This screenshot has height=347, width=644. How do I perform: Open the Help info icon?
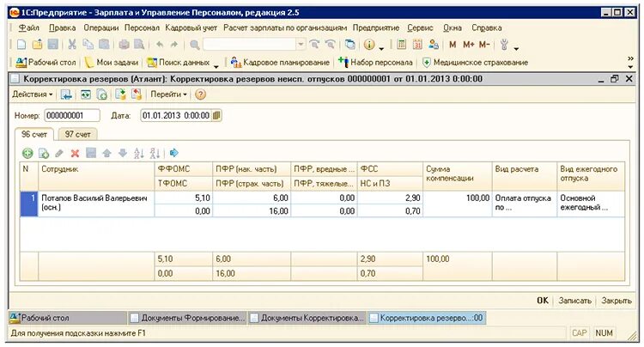coord(369,45)
